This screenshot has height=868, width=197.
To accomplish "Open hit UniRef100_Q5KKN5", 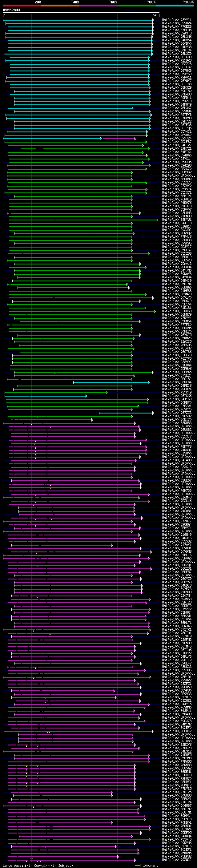I will (x=177, y=853).
